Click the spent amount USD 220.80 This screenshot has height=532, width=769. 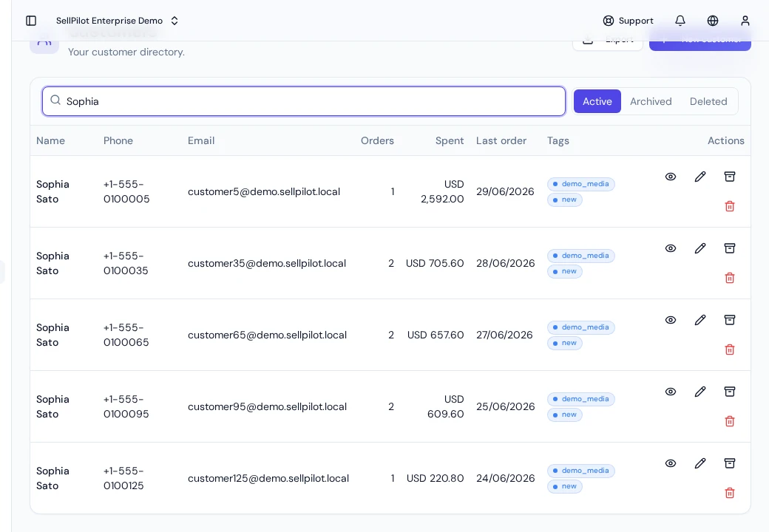coord(435,478)
